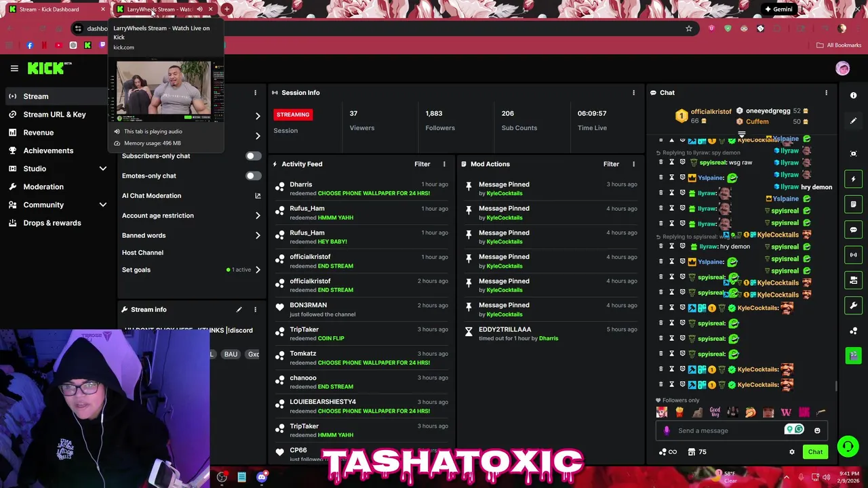Screen dimensions: 868x488
Task: Insert the pink W emote
Action: pyautogui.click(x=786, y=412)
